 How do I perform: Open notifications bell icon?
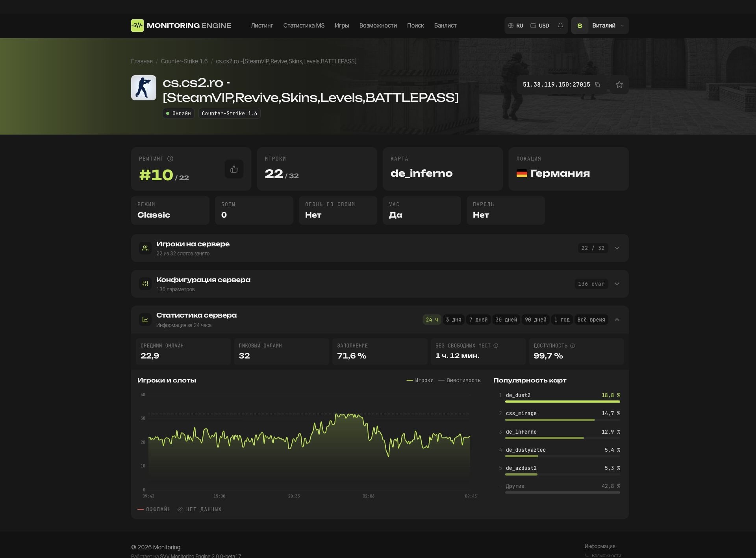pyautogui.click(x=560, y=26)
